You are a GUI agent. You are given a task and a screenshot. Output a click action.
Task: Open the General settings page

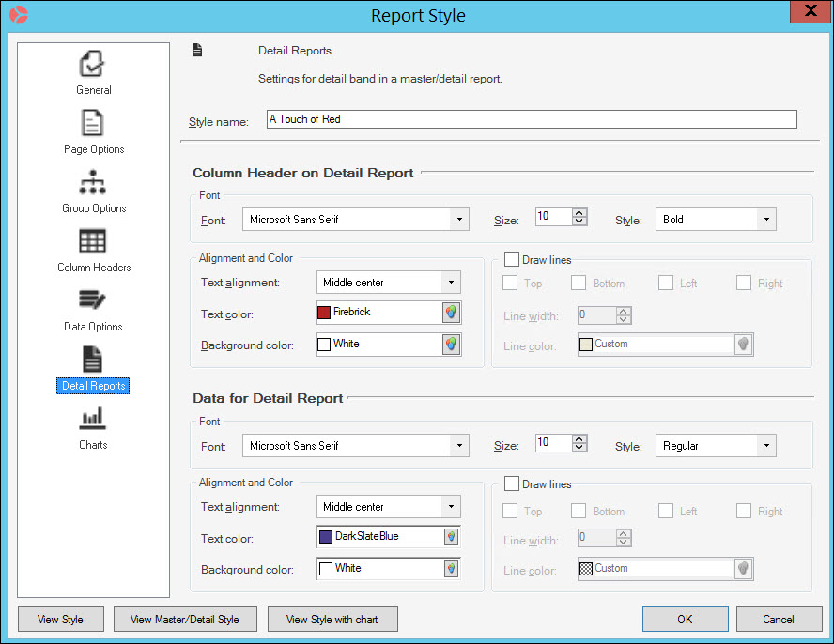point(93,72)
